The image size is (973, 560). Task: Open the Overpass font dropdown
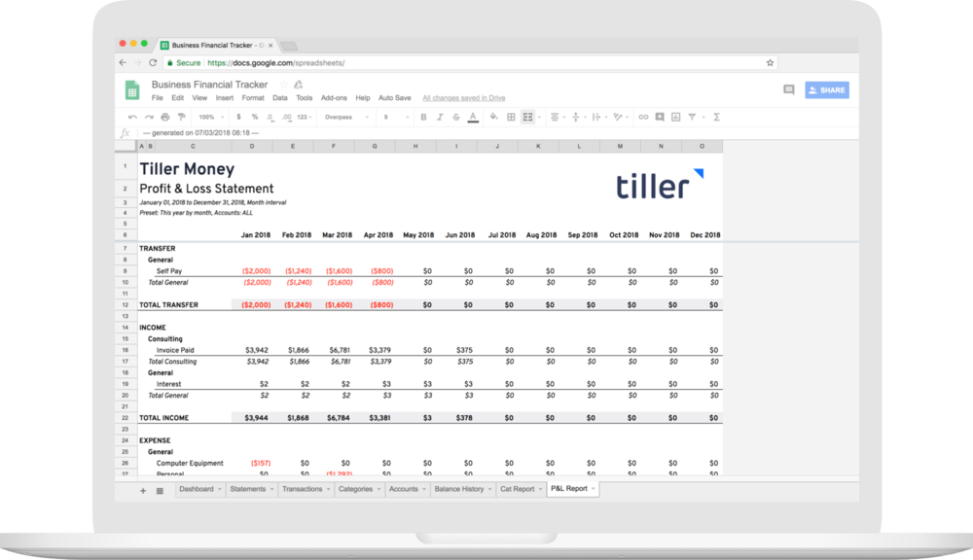click(346, 117)
